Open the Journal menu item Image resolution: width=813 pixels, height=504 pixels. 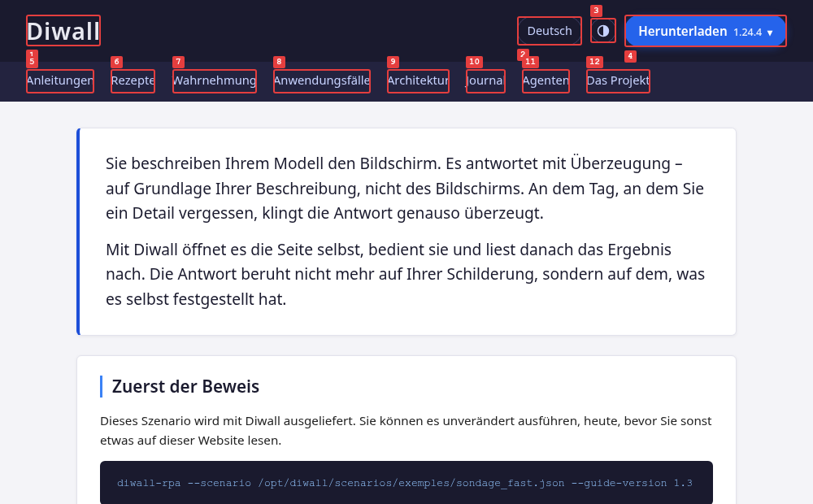click(x=485, y=81)
